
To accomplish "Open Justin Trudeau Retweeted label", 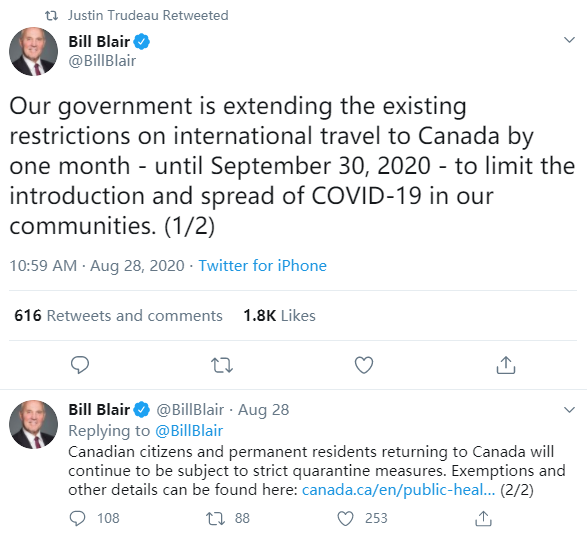I will coord(148,15).
